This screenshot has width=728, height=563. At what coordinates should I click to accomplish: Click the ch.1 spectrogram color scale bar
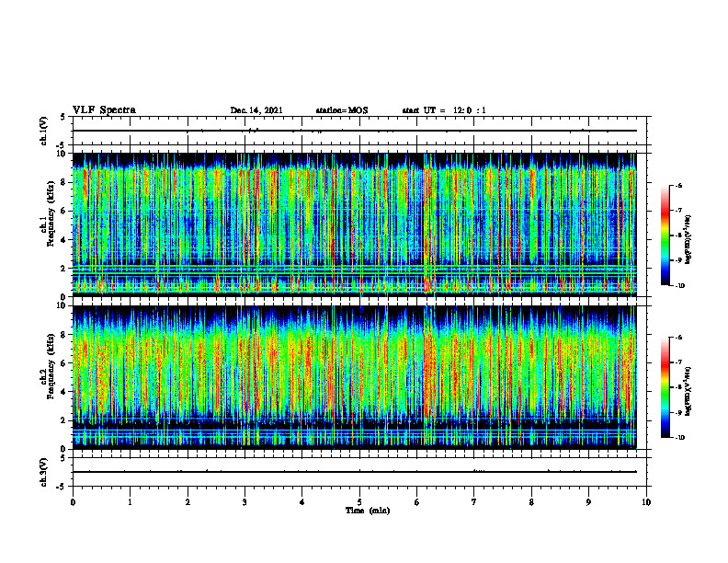click(665, 236)
